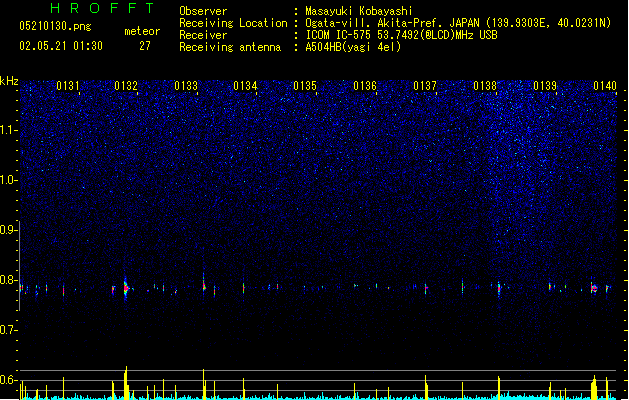Click the Receiver label

click(203, 35)
